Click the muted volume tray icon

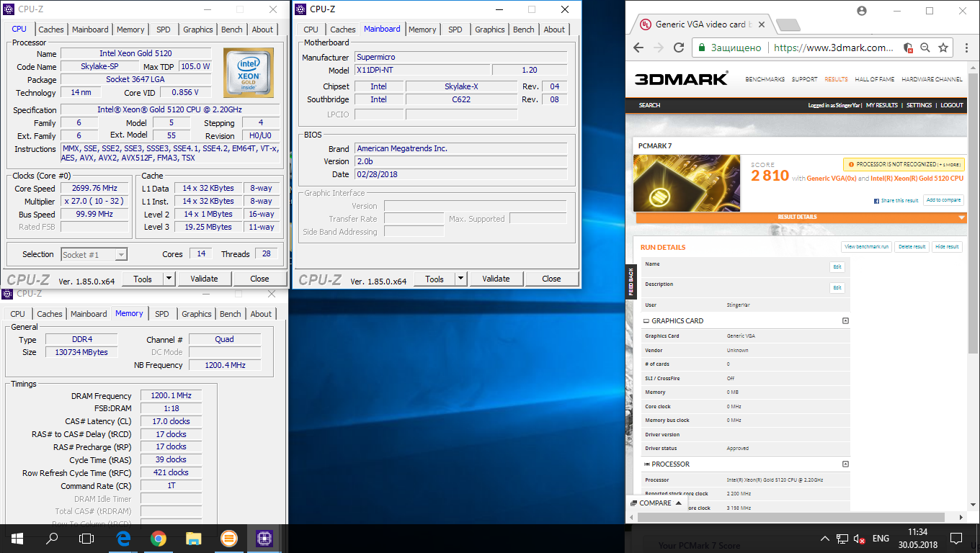859,539
